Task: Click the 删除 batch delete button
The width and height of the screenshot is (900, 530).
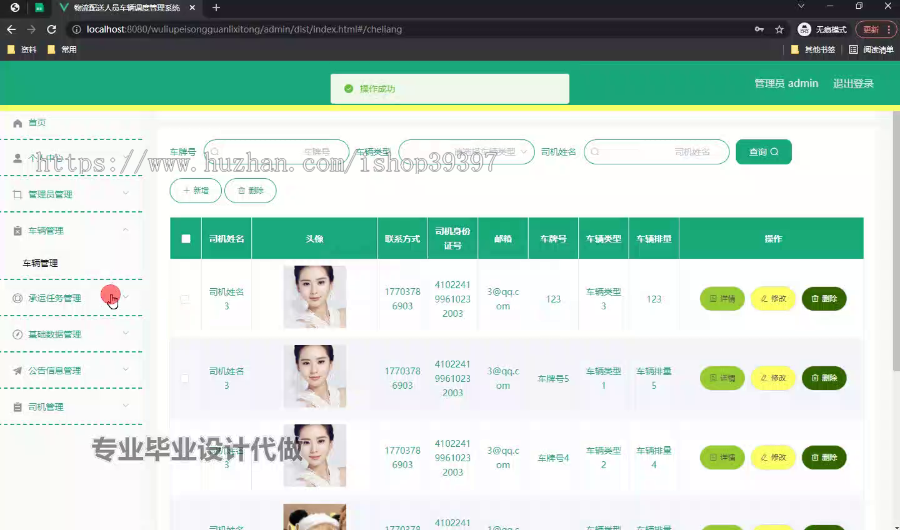Action: pyautogui.click(x=250, y=190)
